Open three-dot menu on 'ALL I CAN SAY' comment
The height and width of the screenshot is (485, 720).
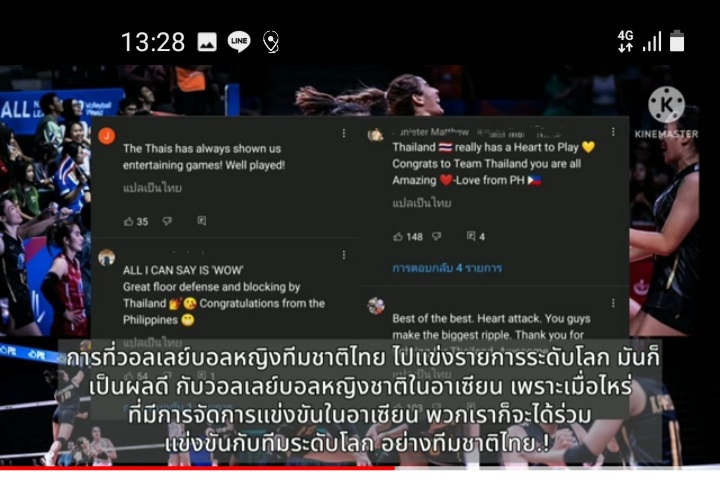click(x=344, y=255)
